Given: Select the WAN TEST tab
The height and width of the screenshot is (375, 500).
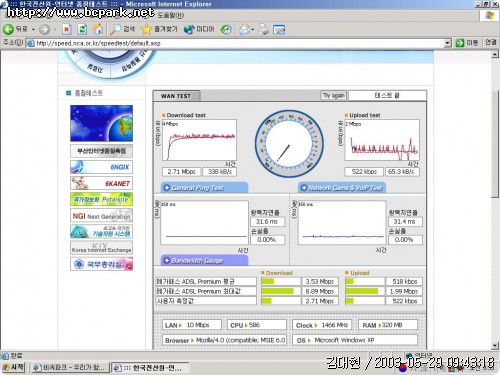Looking at the screenshot, I should click(x=176, y=96).
